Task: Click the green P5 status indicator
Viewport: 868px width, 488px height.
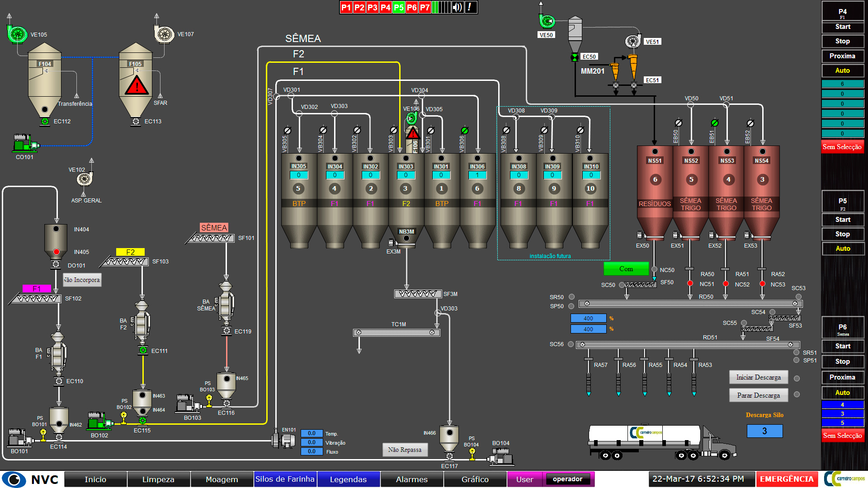Action: click(x=398, y=7)
